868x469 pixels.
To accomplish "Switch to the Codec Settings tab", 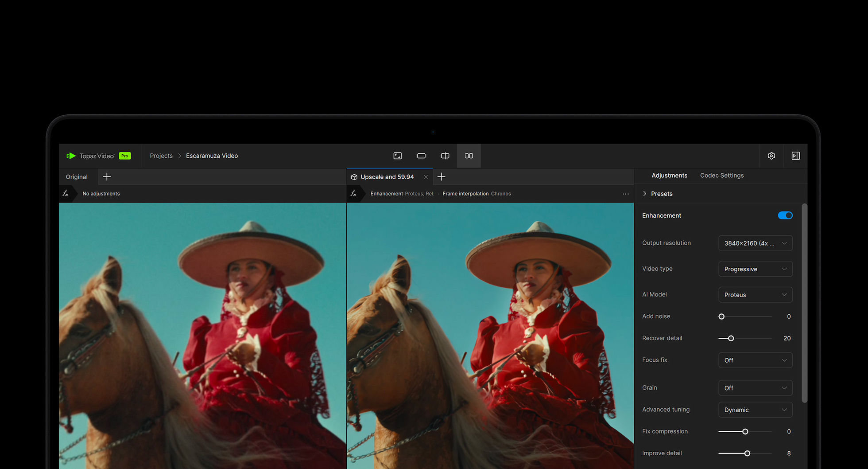I will point(721,175).
